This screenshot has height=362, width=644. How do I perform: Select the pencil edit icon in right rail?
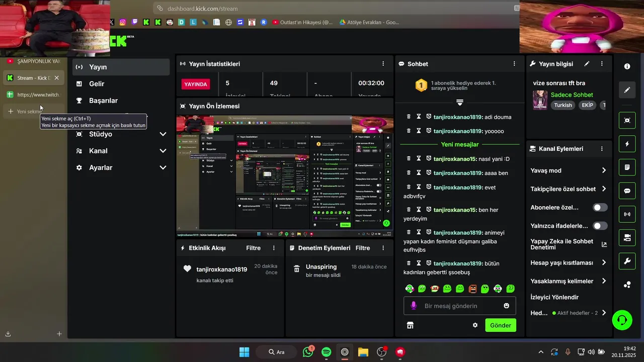coord(627,90)
